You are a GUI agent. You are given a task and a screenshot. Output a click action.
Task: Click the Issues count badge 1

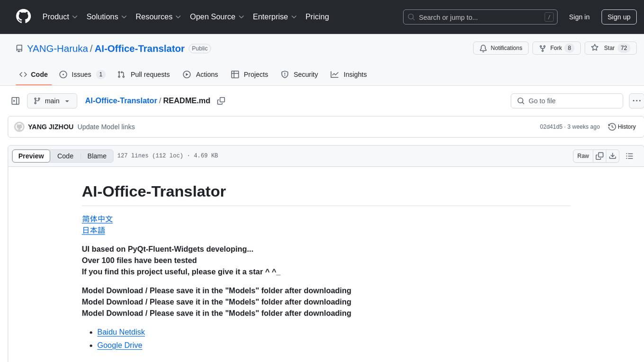click(x=100, y=74)
